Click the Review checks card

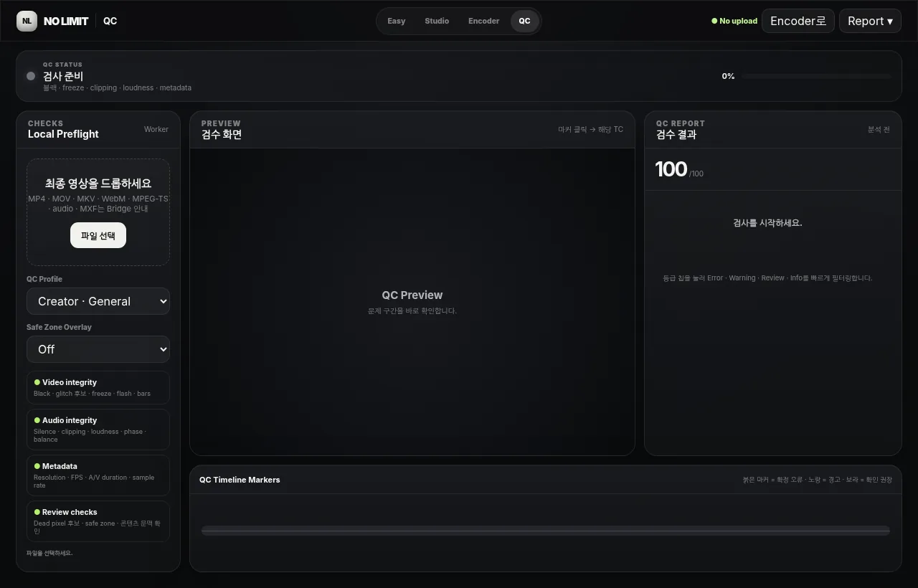coord(98,521)
